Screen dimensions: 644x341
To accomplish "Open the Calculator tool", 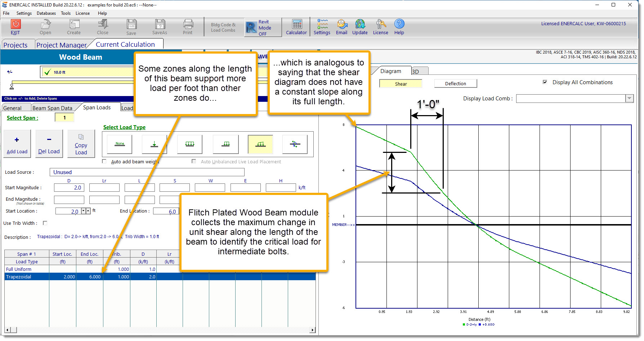I will 296,27.
